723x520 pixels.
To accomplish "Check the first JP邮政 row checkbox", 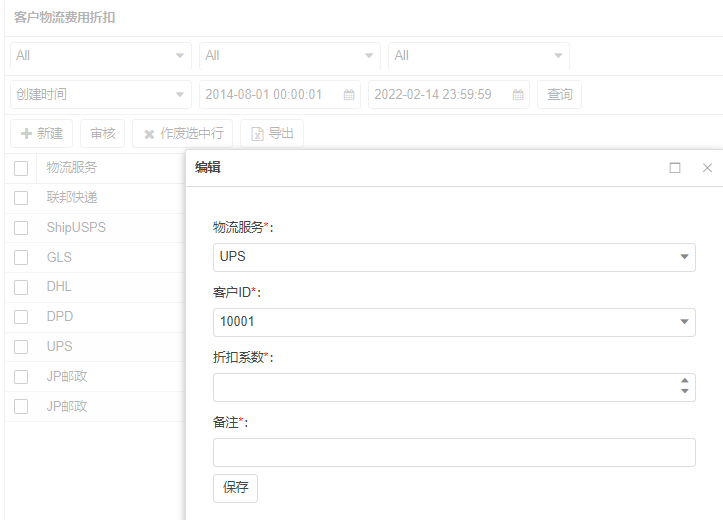I will click(21, 377).
